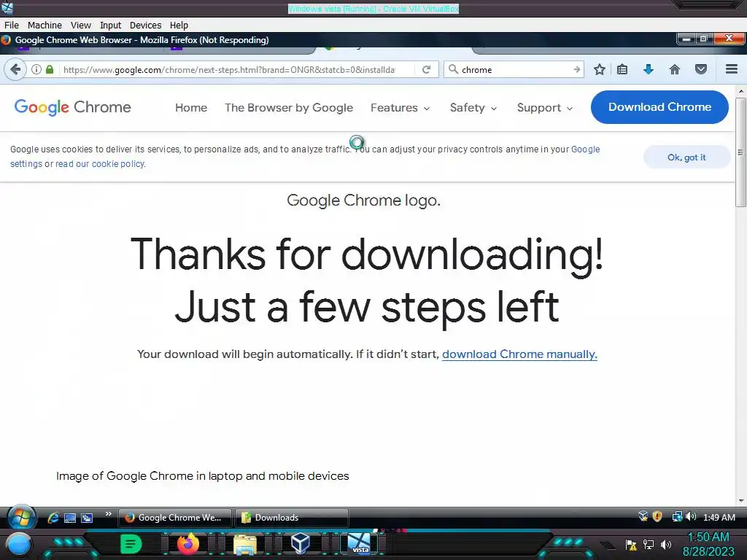
Task: Focus the URL address bar
Action: pyautogui.click(x=228, y=69)
